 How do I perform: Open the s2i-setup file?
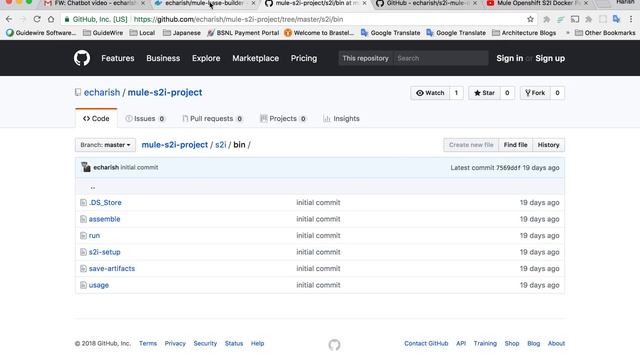(104, 252)
